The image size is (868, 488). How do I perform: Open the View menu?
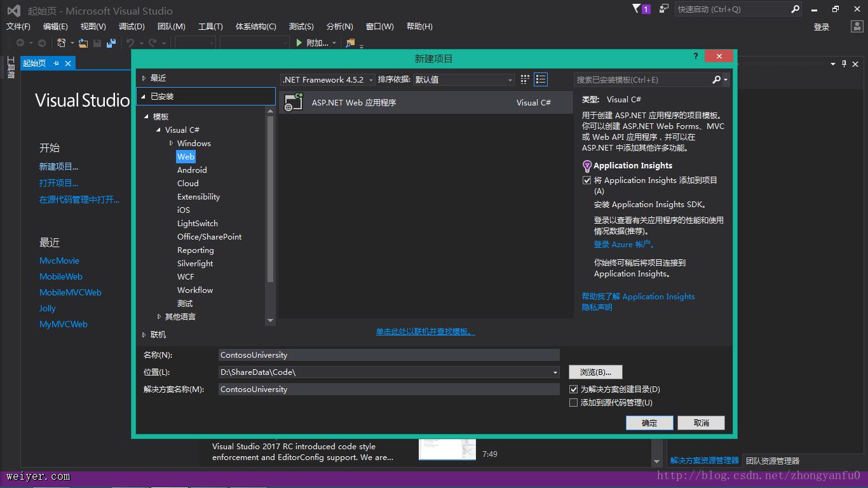[93, 27]
